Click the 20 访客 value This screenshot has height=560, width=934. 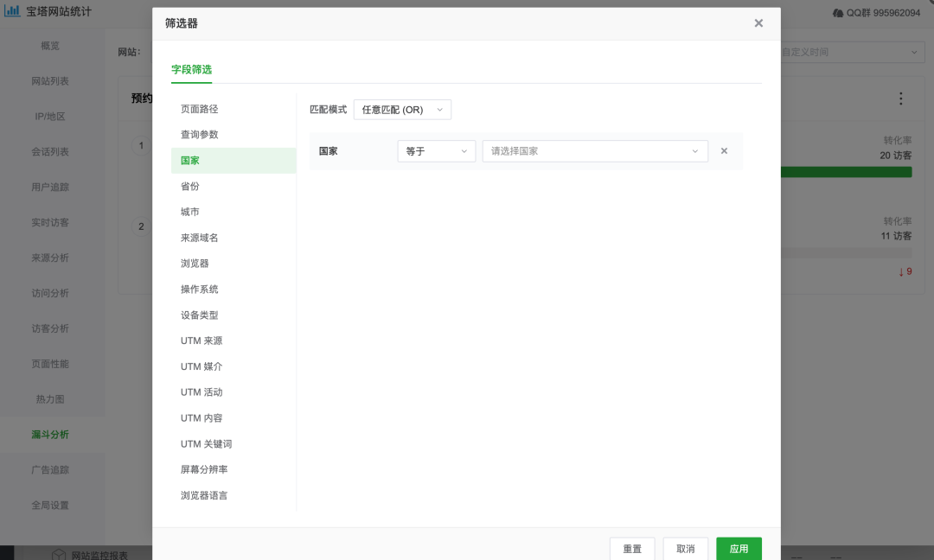pos(895,156)
